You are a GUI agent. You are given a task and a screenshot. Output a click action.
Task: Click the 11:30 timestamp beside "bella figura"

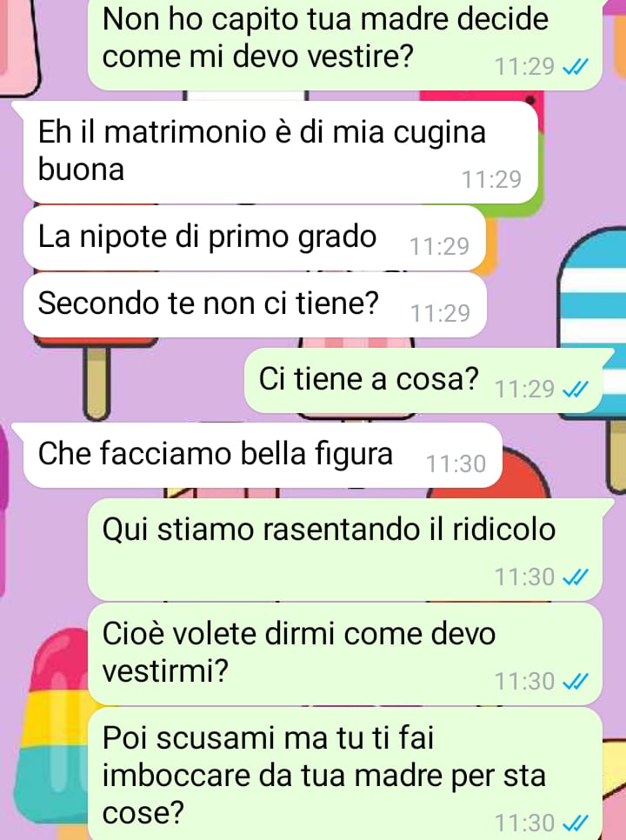pyautogui.click(x=456, y=464)
